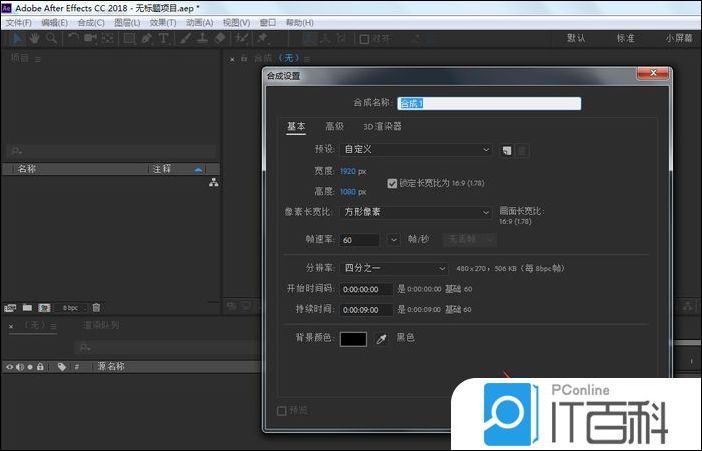Screen dimensions: 702x451
Task: Click the 宽度 value 1920
Action: 348,172
